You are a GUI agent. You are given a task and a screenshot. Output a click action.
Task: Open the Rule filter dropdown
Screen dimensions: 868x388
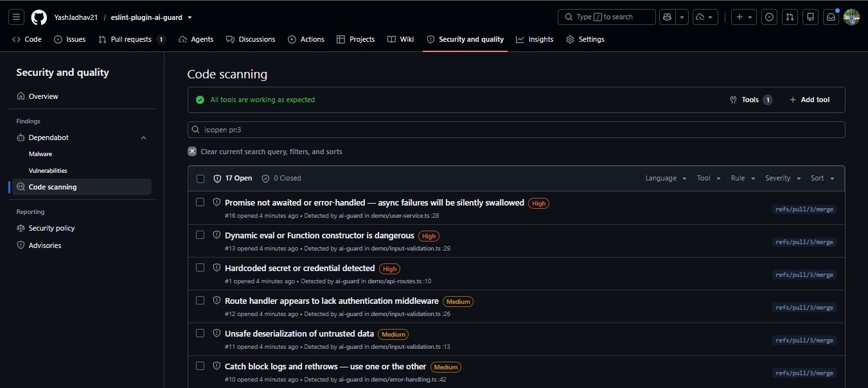pyautogui.click(x=742, y=178)
